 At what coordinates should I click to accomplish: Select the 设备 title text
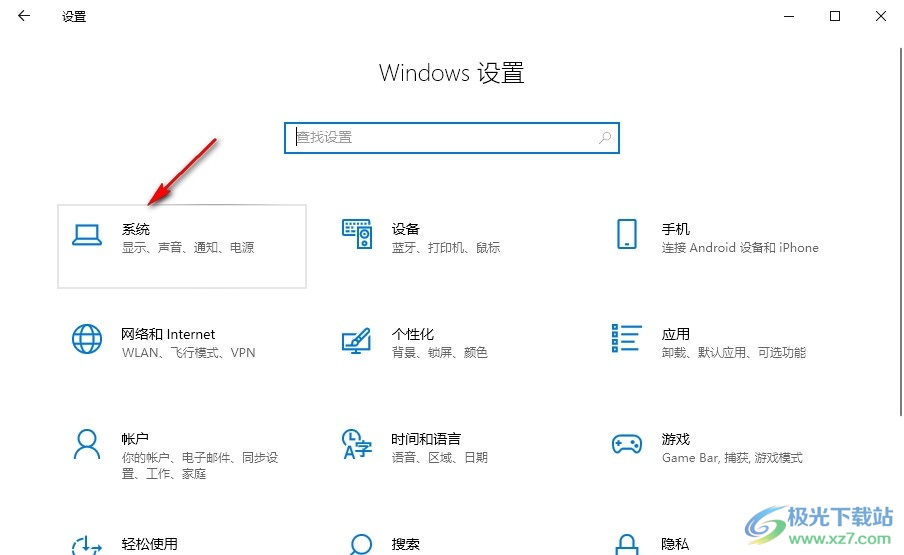point(405,229)
